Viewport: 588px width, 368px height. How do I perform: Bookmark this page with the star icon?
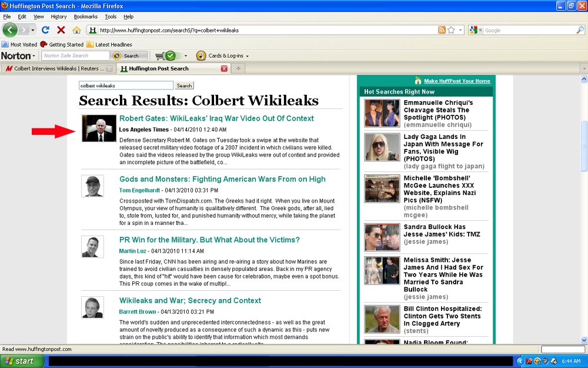[x=451, y=30]
